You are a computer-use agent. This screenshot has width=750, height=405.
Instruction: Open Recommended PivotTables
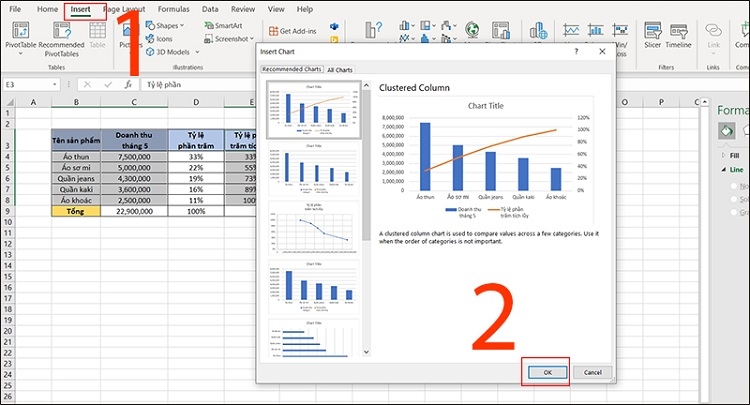tap(62, 35)
